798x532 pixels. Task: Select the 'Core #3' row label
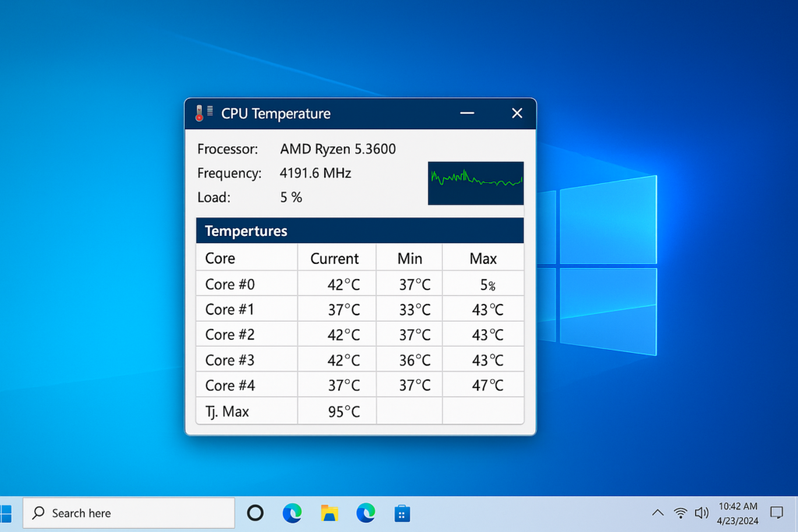click(230, 360)
